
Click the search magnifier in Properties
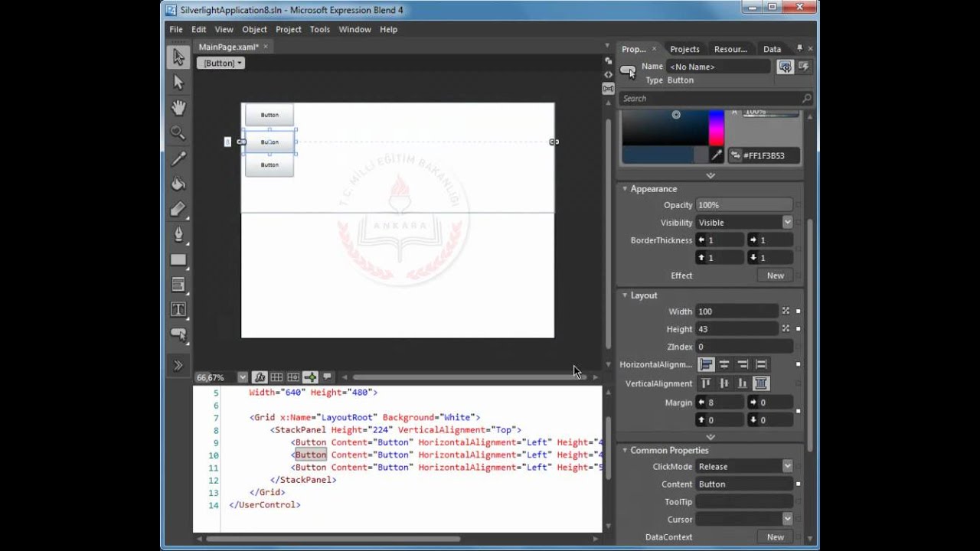click(x=806, y=99)
